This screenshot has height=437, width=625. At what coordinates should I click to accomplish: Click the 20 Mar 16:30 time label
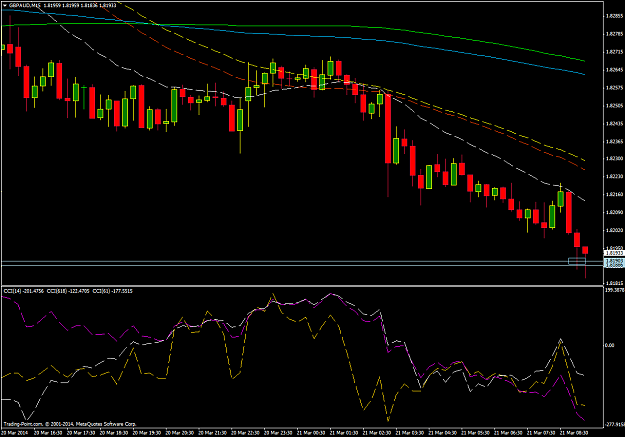point(48,433)
